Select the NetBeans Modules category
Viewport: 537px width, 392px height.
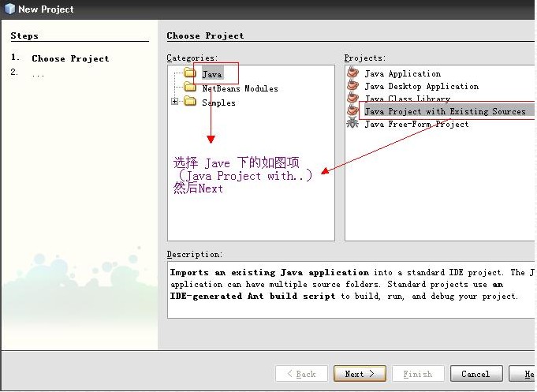240,88
